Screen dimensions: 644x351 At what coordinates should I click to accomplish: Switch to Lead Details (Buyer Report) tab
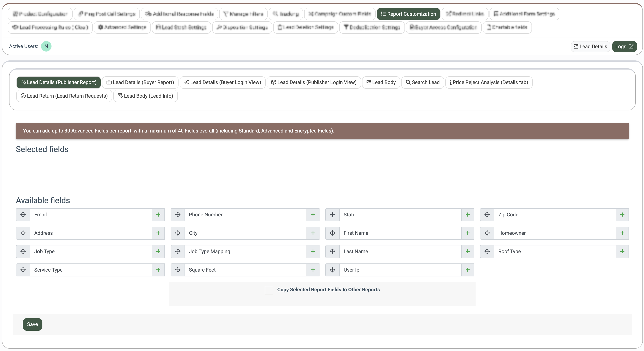[140, 82]
